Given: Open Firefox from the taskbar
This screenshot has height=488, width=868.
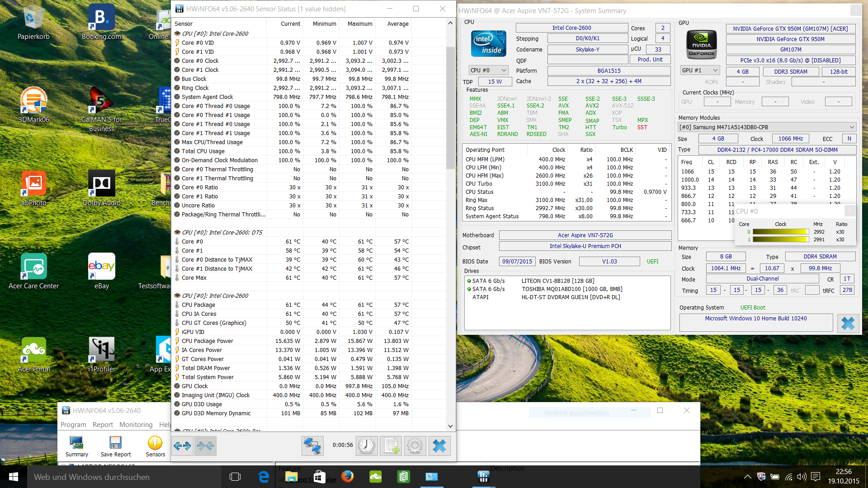Looking at the screenshot, I should (347, 477).
